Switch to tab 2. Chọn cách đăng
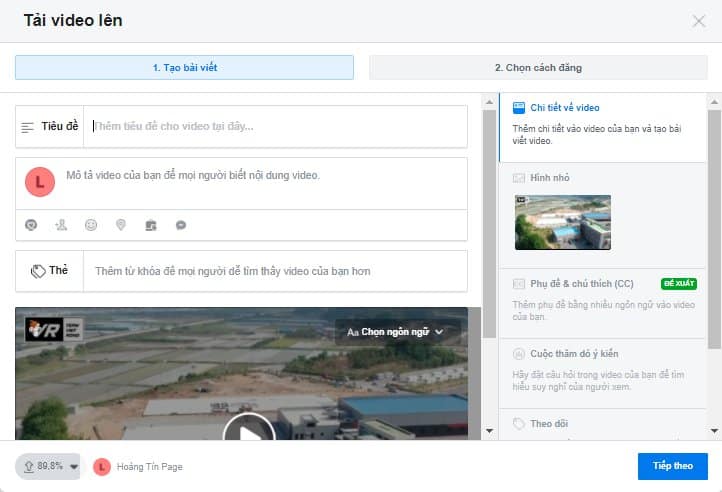Image resolution: width=722 pixels, height=492 pixels. tap(538, 68)
